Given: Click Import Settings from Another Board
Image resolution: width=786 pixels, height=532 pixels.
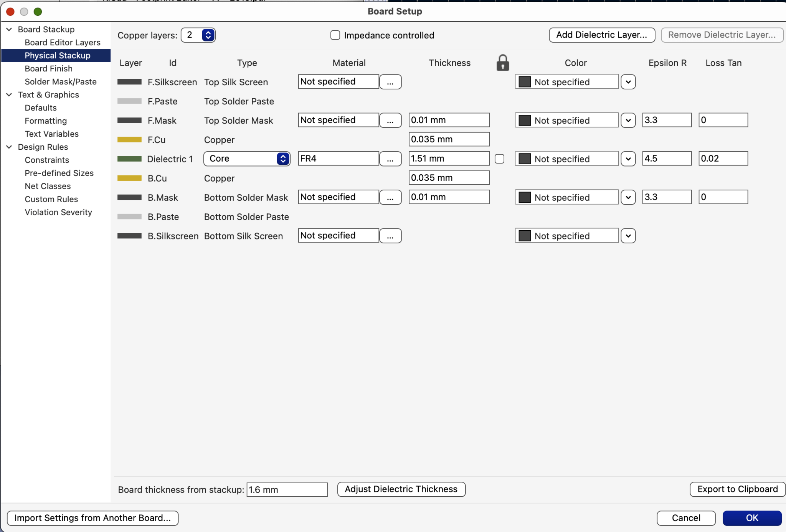Looking at the screenshot, I should pos(92,518).
